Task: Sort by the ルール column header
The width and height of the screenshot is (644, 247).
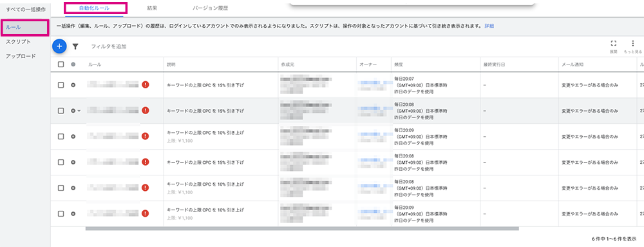Action: 95,64
